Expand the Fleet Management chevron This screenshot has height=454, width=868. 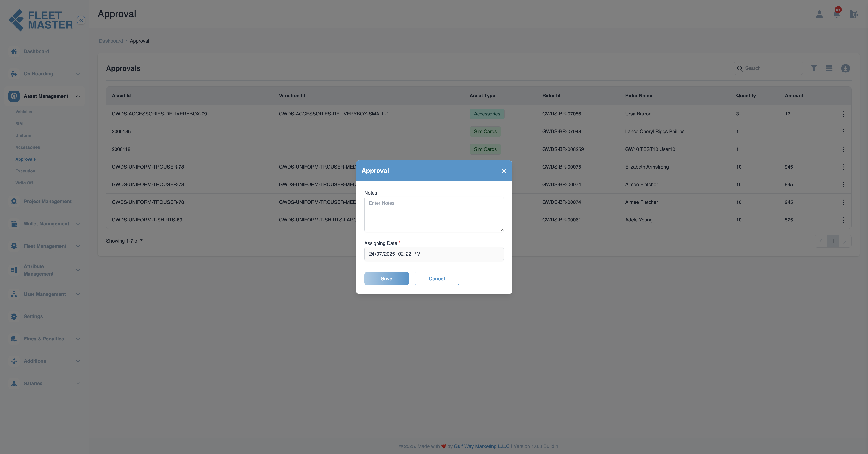(x=78, y=246)
